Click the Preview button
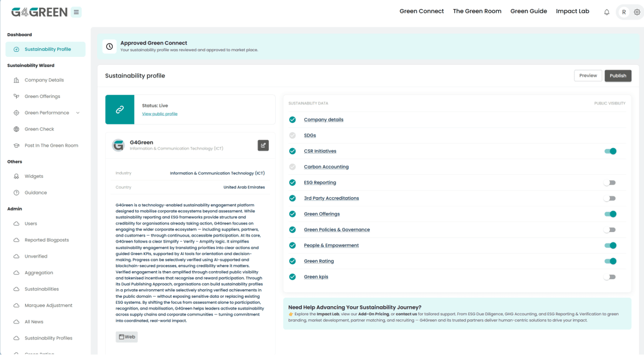The width and height of the screenshot is (644, 355). (x=588, y=76)
